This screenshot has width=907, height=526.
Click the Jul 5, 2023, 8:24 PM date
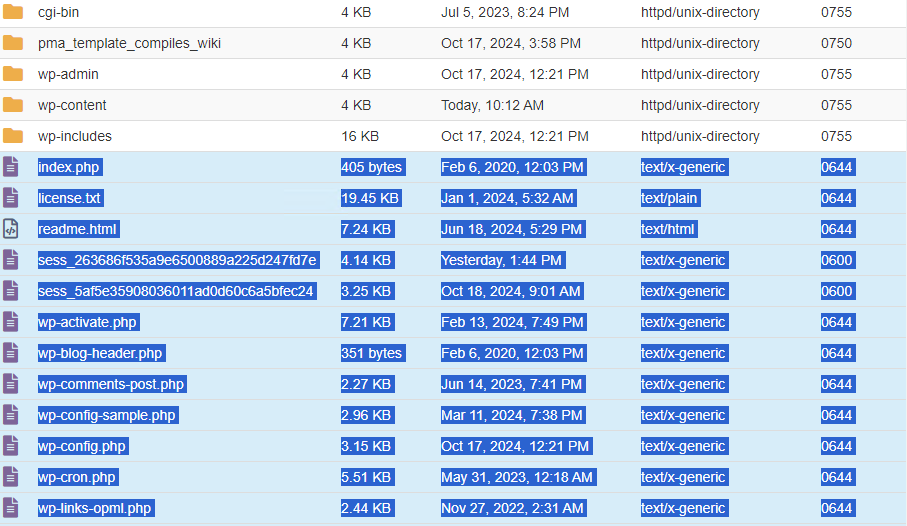505,12
